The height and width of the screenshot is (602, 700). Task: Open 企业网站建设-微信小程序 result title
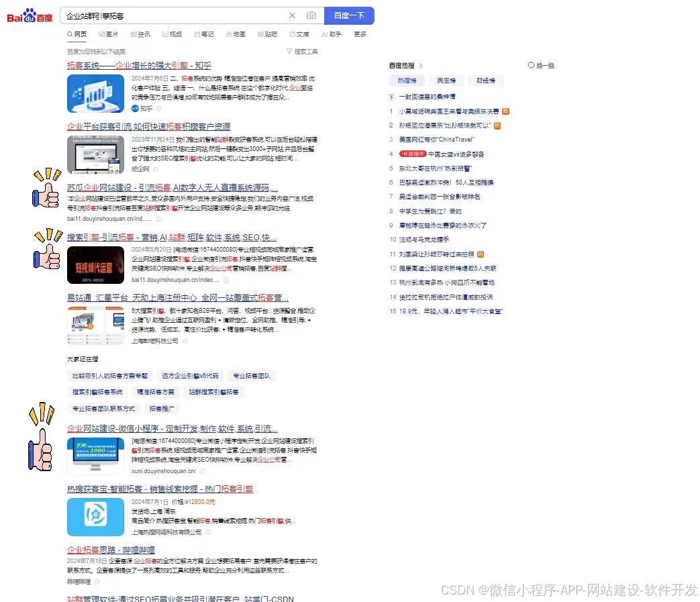172,429
